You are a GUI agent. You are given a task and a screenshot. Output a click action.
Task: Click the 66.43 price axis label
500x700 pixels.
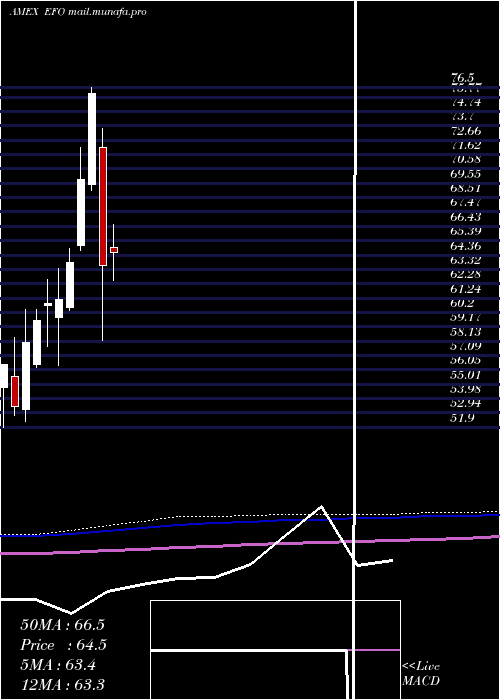point(466,217)
